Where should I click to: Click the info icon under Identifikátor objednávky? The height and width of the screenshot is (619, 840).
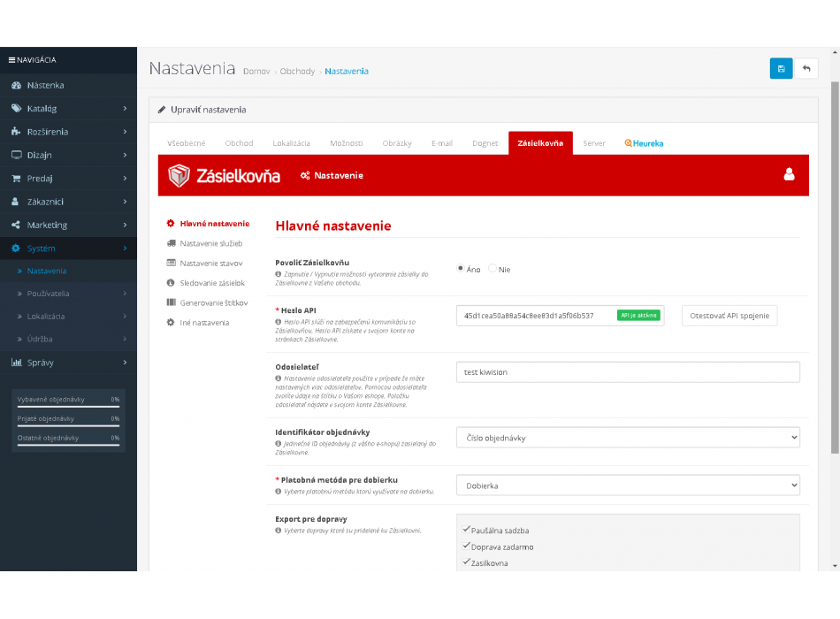point(279,444)
